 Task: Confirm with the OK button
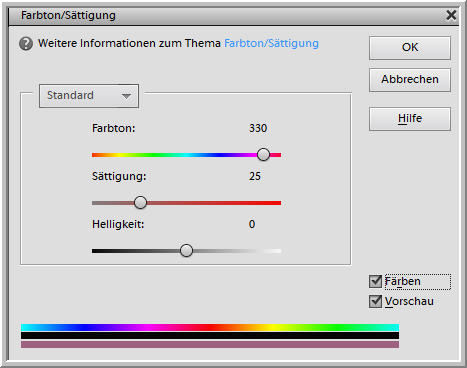(x=410, y=48)
